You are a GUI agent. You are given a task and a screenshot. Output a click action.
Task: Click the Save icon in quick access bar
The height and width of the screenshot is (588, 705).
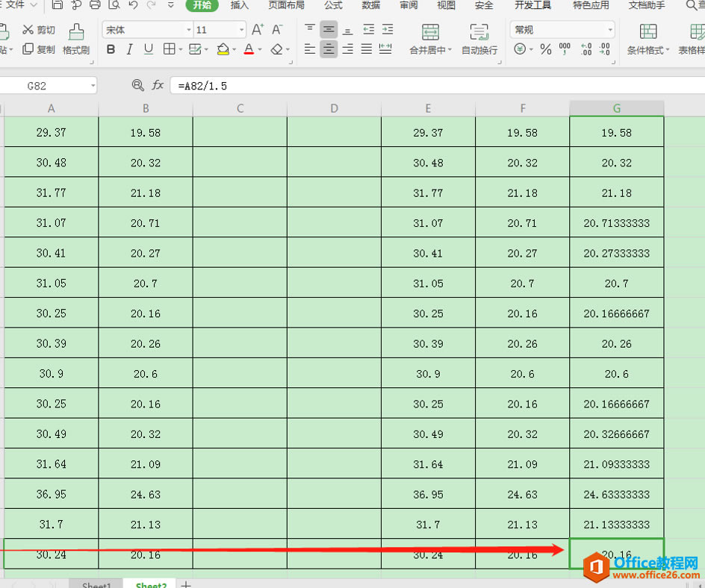click(57, 4)
